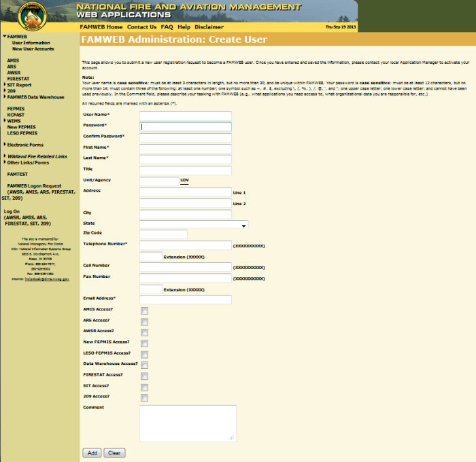This screenshot has height=462, width=476.
Task: Expand Wildland Fire Related Links
Action: tap(5, 156)
